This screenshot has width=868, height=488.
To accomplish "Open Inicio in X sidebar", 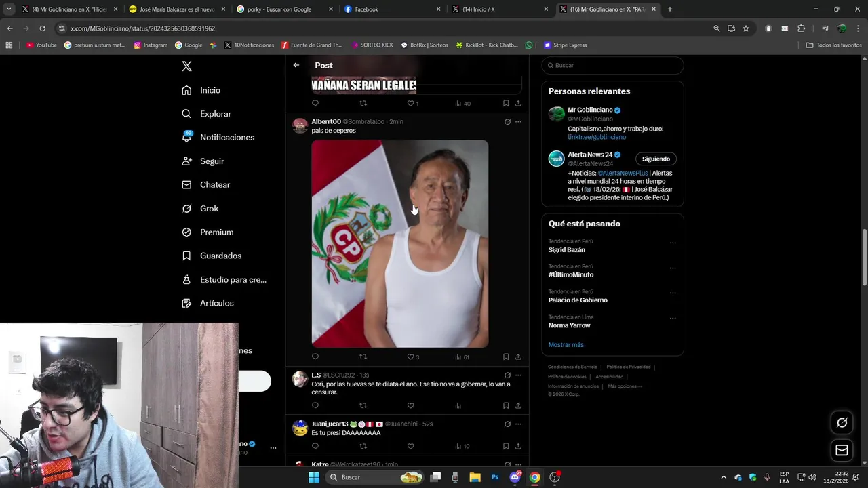I will pyautogui.click(x=201, y=90).
